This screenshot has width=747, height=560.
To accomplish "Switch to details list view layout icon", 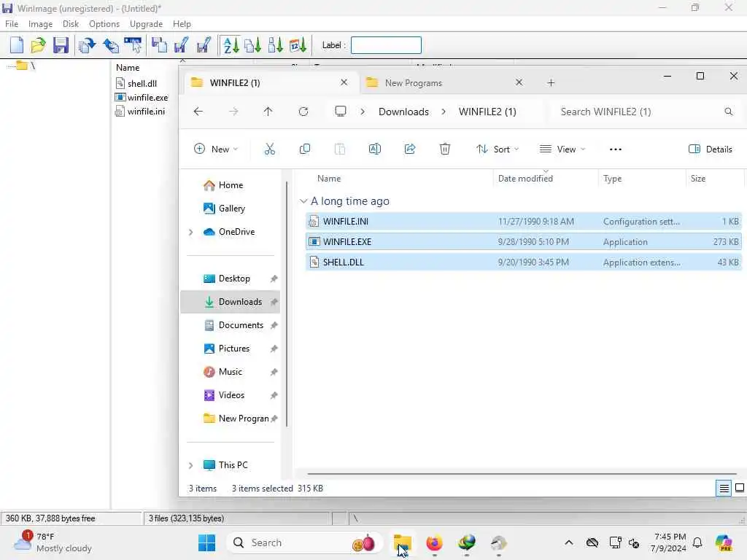I will tap(724, 488).
